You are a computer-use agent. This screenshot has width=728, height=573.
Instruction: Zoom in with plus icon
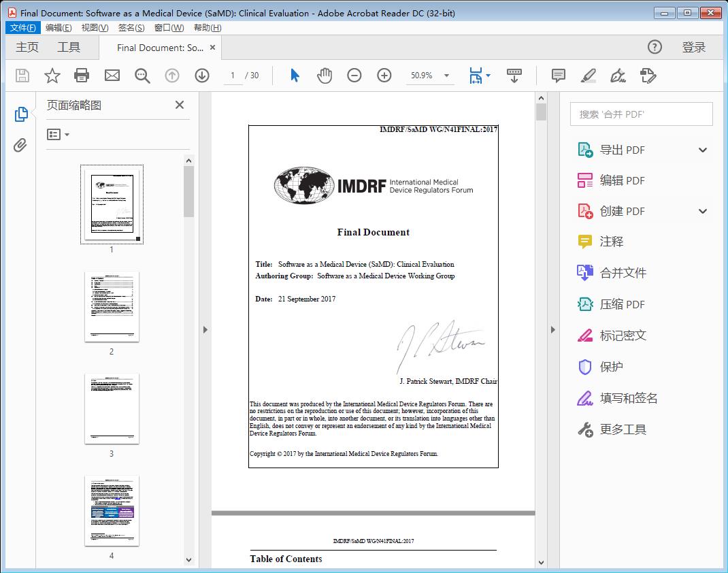(x=384, y=76)
